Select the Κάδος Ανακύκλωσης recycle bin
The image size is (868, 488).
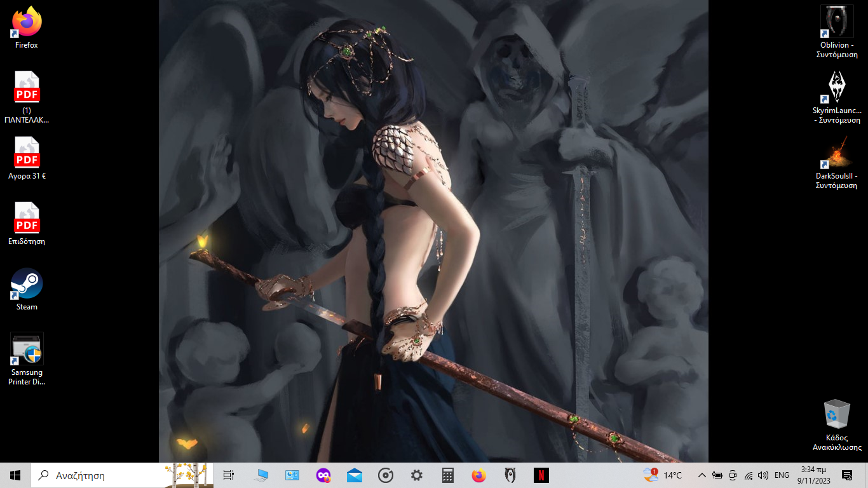[837, 424]
